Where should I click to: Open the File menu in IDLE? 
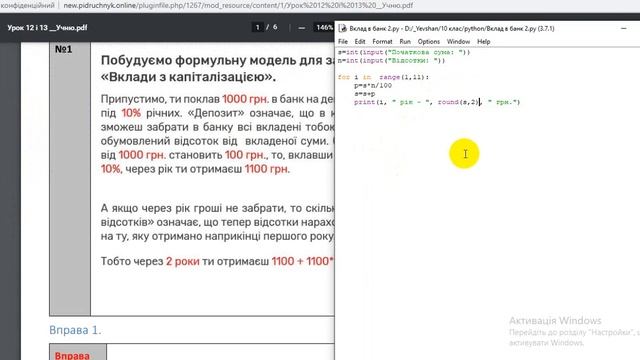point(343,42)
